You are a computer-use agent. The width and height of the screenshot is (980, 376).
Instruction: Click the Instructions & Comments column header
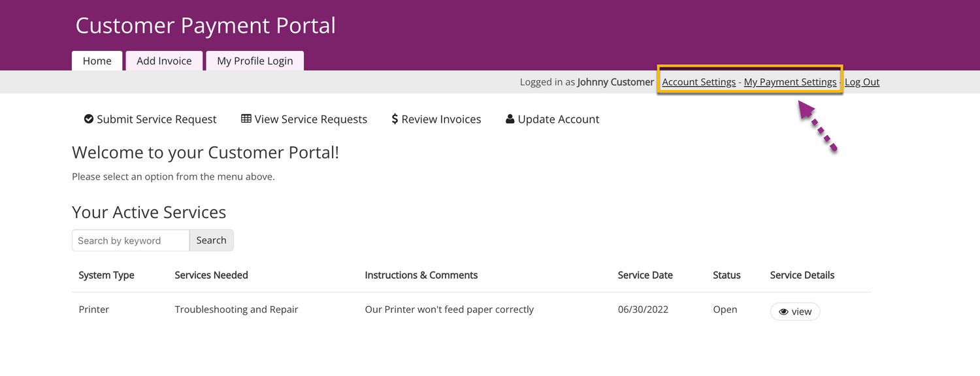tap(421, 275)
